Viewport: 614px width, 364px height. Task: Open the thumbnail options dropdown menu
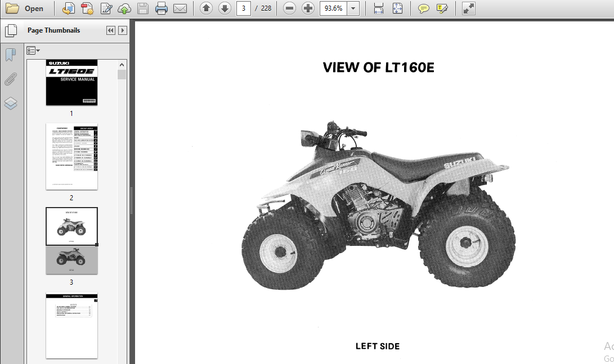pos(33,51)
